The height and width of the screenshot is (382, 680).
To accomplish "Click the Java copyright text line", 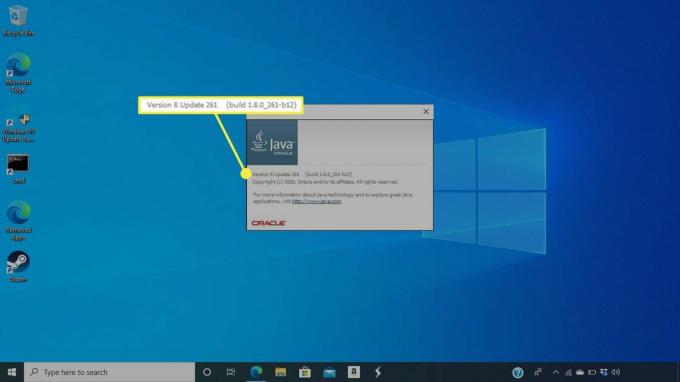I will click(x=325, y=182).
